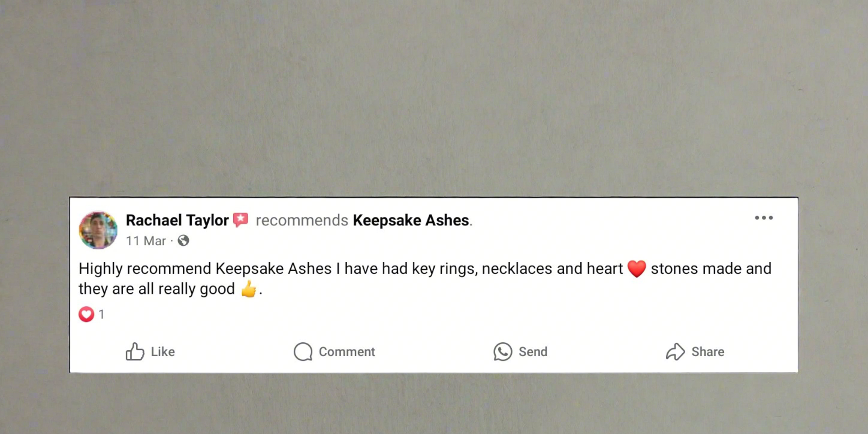
Task: Toggle Like on this post
Action: pos(150,351)
